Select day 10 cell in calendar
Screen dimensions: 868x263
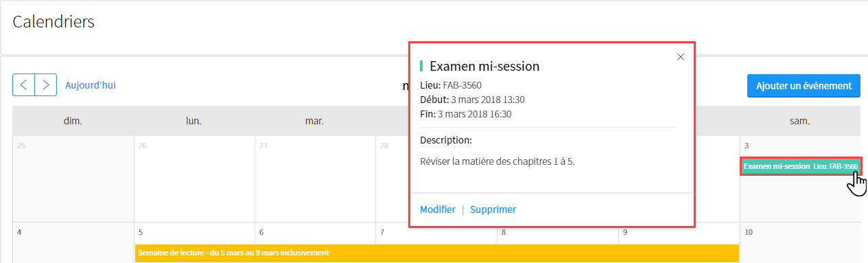coord(800,242)
